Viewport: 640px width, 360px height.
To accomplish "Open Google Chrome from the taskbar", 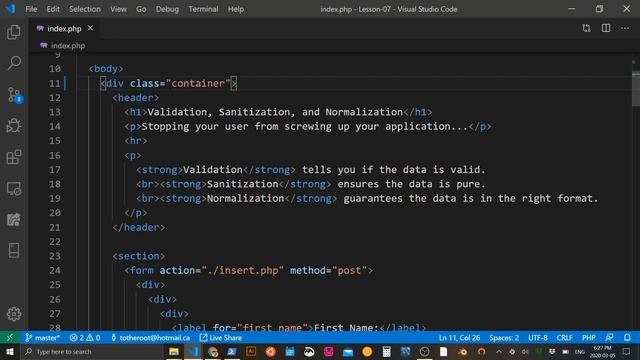I will point(213,351).
